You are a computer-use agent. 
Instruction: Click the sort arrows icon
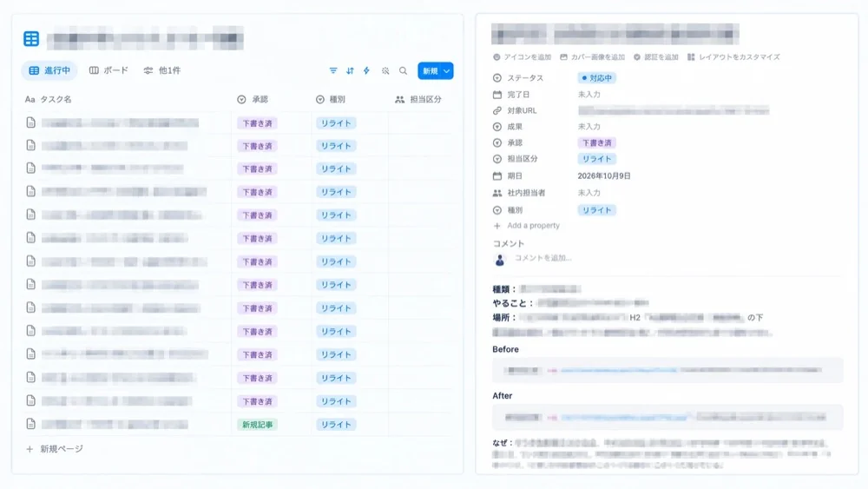pos(350,71)
